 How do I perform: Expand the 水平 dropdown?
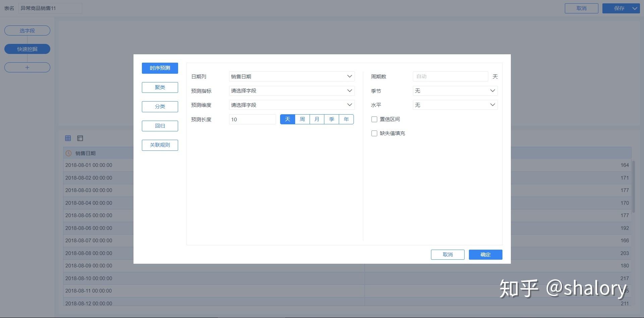click(455, 105)
